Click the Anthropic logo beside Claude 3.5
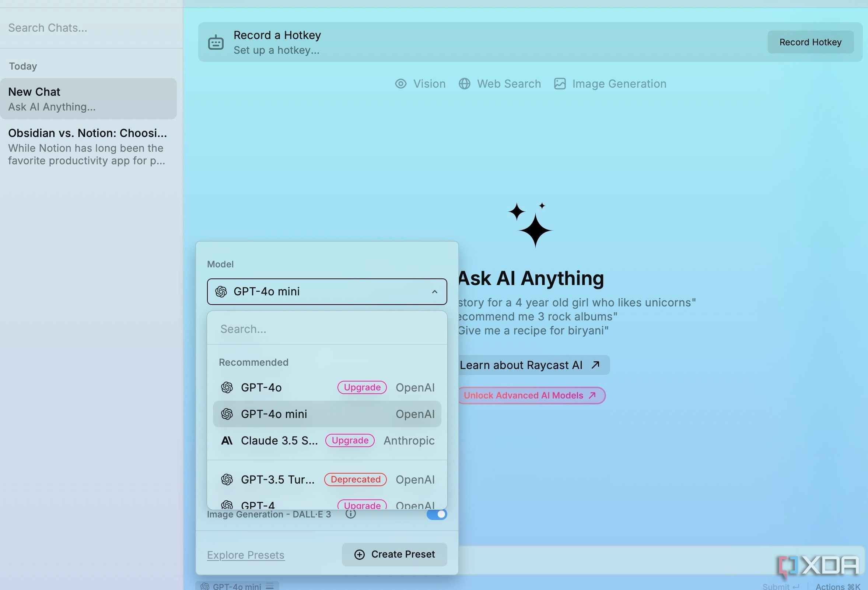 click(x=227, y=440)
